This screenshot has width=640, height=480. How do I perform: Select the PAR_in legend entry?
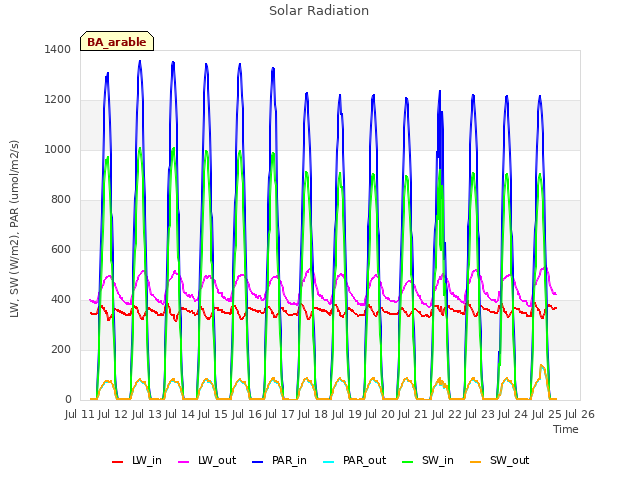click(x=279, y=460)
